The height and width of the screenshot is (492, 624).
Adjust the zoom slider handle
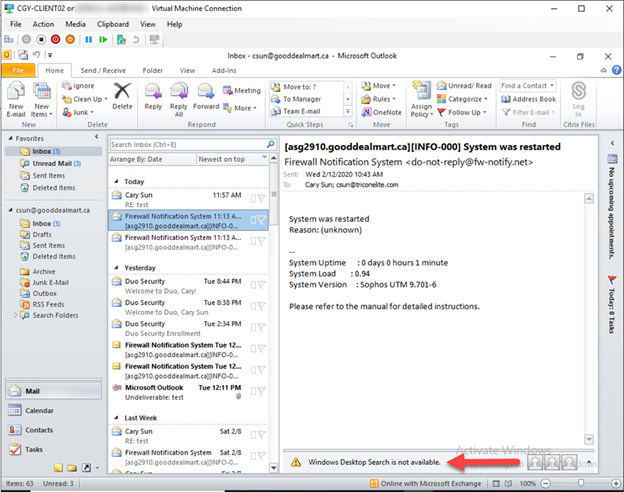click(x=581, y=483)
